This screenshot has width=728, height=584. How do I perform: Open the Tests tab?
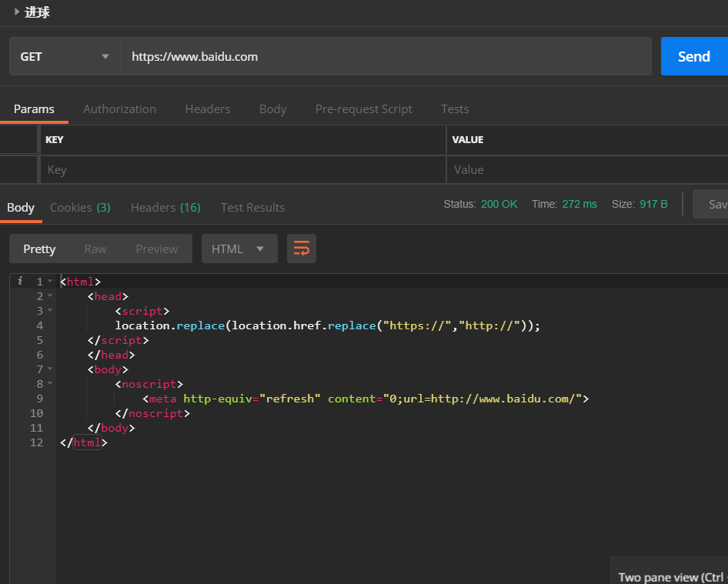coord(455,109)
